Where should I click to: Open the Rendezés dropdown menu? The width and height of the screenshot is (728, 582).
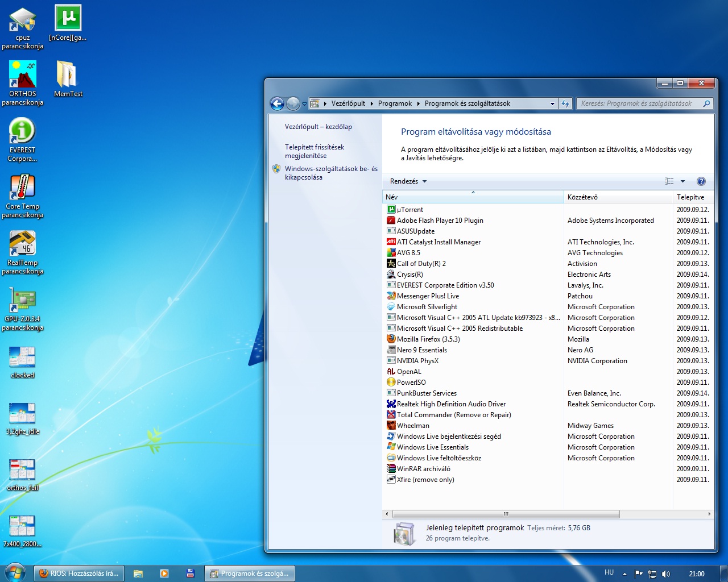408,181
